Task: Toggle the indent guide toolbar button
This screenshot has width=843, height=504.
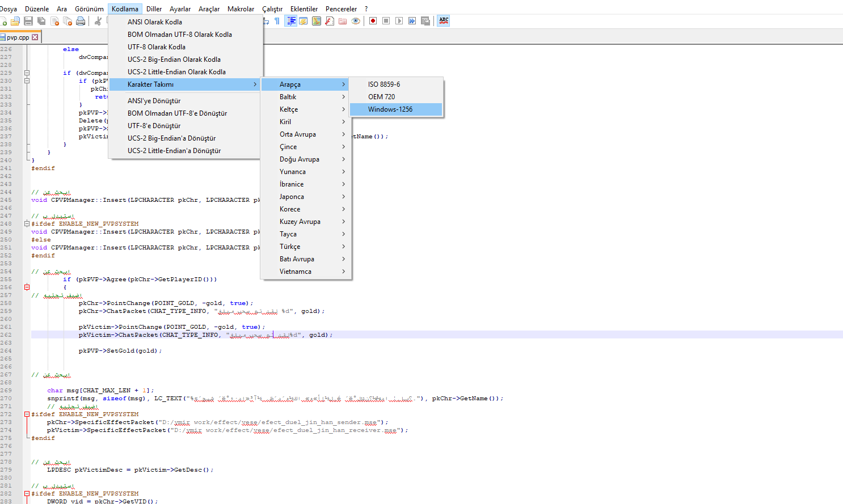Action: click(x=290, y=21)
